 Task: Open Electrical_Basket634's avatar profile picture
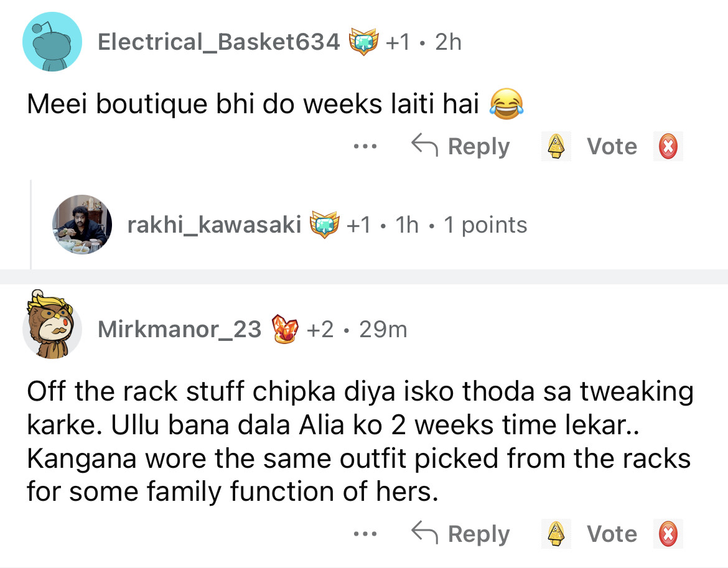tap(52, 42)
